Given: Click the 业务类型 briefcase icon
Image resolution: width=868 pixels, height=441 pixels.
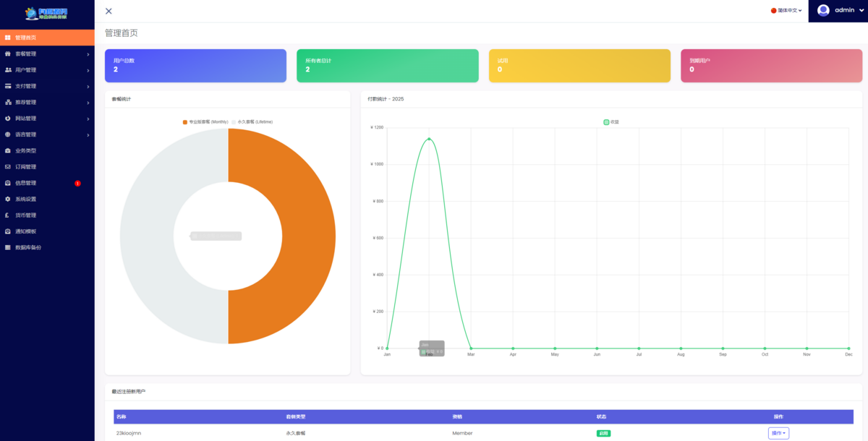Looking at the screenshot, I should click(x=8, y=150).
